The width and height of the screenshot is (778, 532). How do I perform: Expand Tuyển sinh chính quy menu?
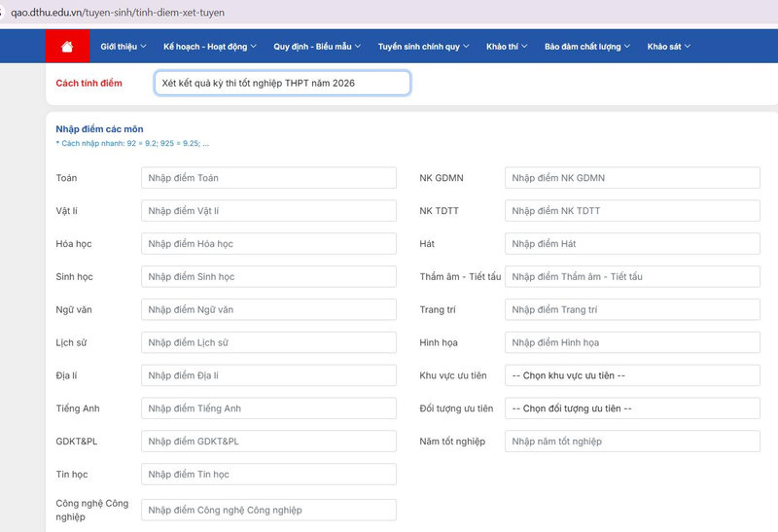tap(423, 46)
